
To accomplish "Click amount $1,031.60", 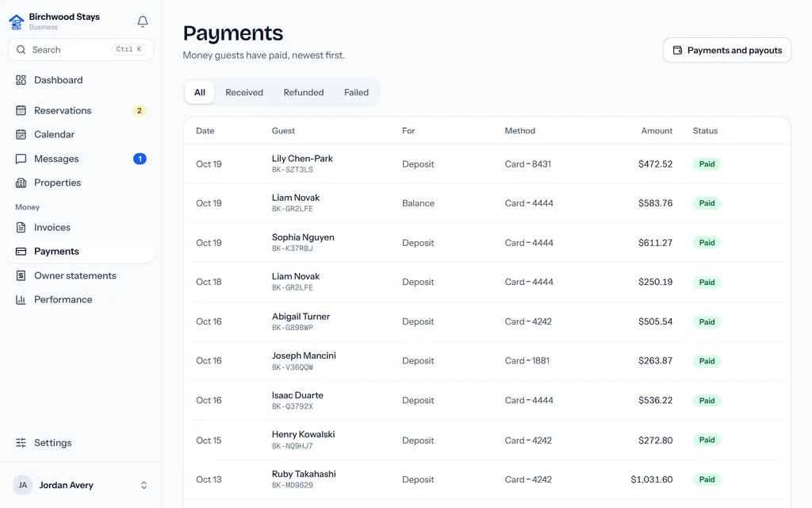I will click(x=652, y=479).
